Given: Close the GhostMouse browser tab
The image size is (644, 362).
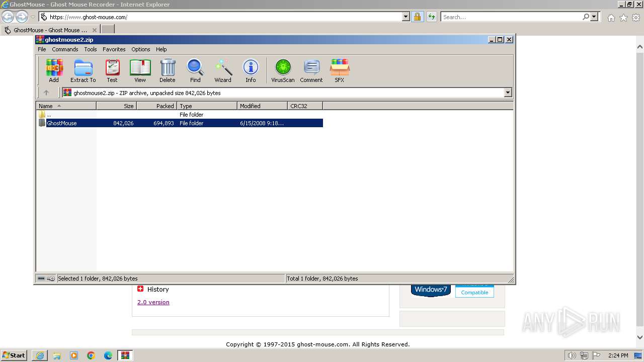Looking at the screenshot, I should coord(94,30).
